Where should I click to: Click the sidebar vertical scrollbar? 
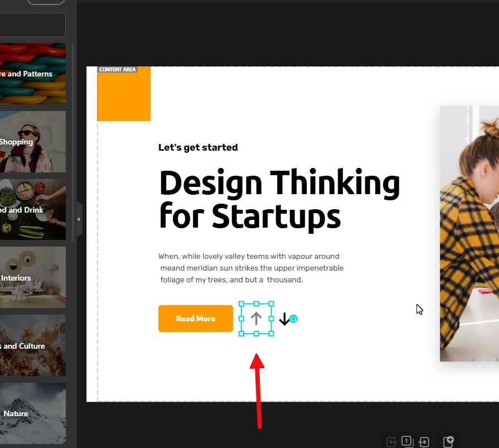coord(73,143)
